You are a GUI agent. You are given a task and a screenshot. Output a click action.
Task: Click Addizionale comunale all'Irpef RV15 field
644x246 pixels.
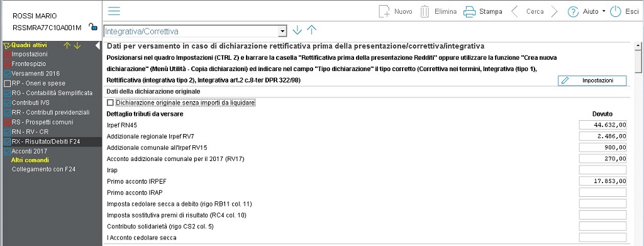click(602, 147)
